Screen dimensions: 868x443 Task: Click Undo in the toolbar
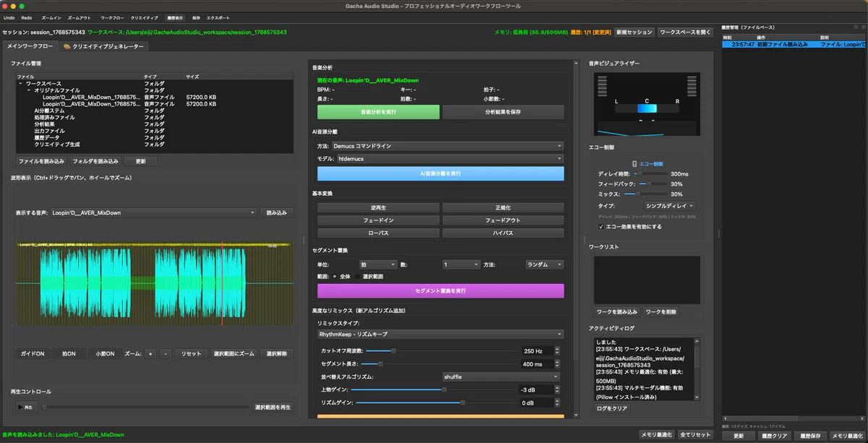click(9, 17)
